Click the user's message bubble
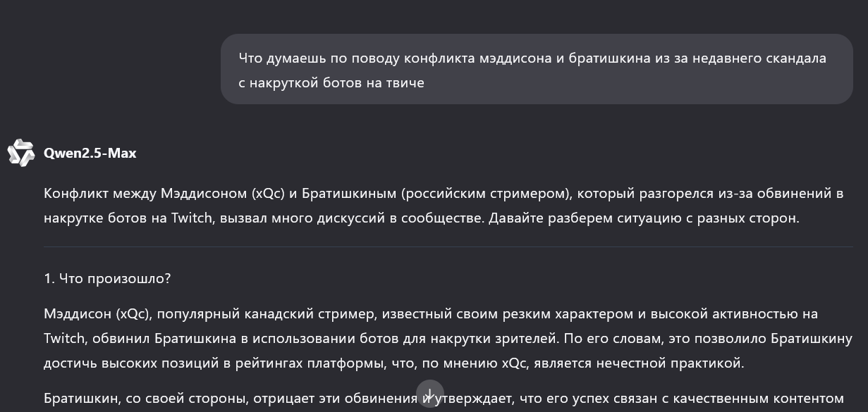 pos(537,69)
